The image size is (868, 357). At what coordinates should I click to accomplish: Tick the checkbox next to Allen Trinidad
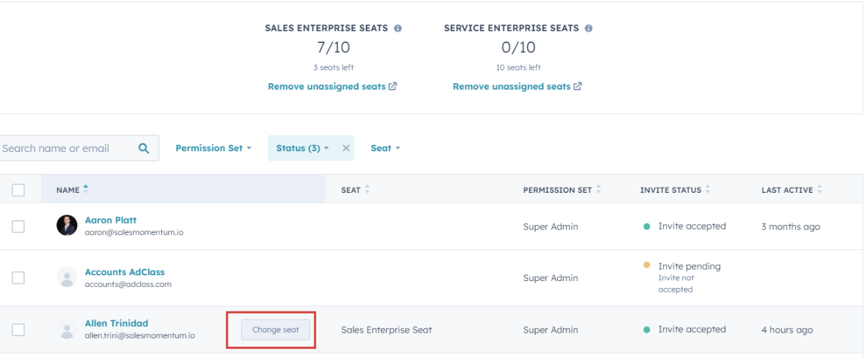click(19, 330)
